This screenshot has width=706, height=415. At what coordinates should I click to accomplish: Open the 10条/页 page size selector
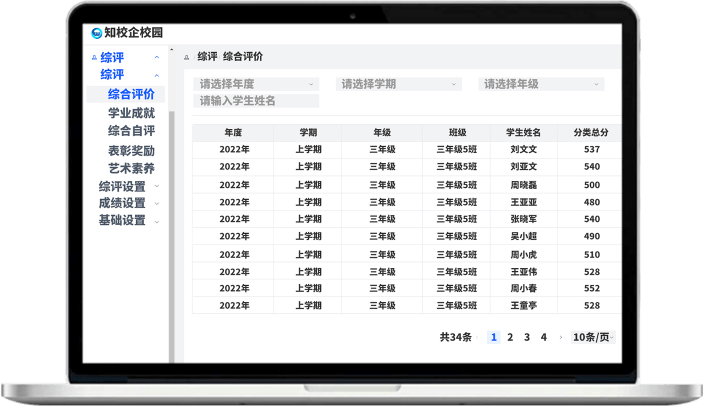(593, 338)
